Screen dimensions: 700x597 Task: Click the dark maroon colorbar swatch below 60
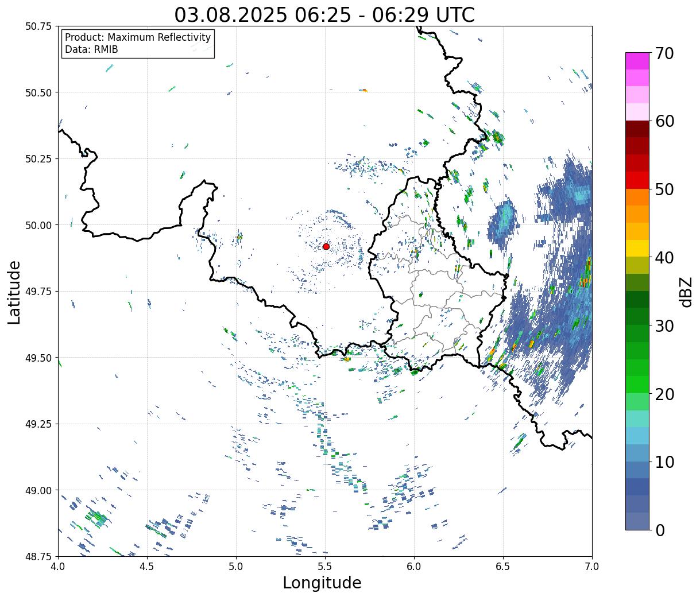coord(637,129)
